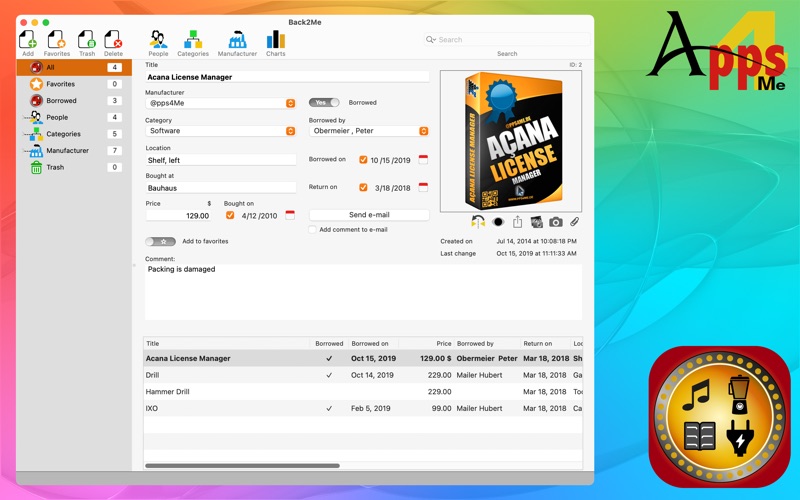Open the Borrowed on calendar icon

tap(423, 160)
